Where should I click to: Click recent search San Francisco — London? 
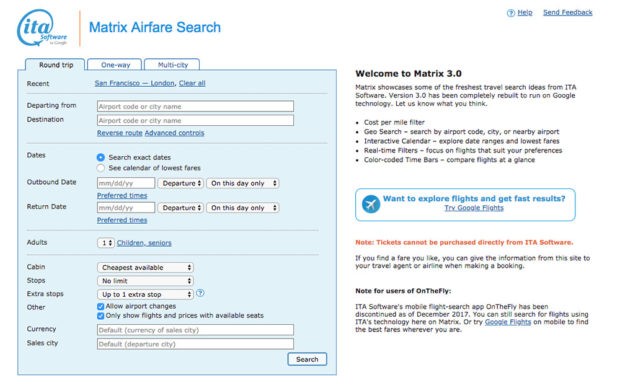tap(134, 83)
